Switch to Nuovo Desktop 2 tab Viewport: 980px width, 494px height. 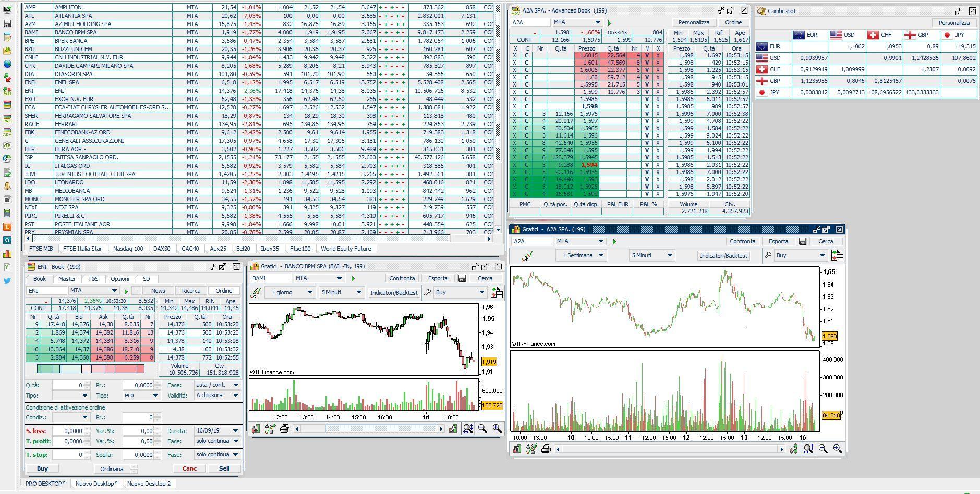point(149,484)
